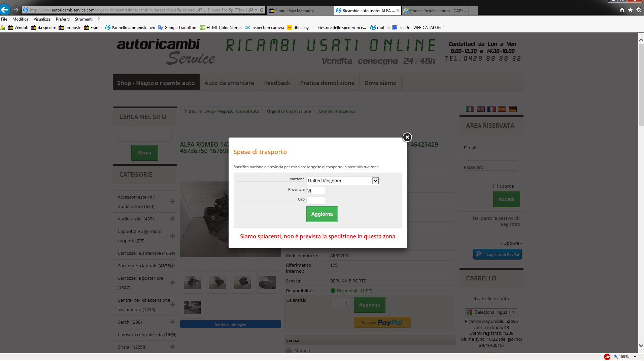This screenshot has height=361, width=644.
Task: Open the Galleria immagini button
Action: [x=231, y=324]
